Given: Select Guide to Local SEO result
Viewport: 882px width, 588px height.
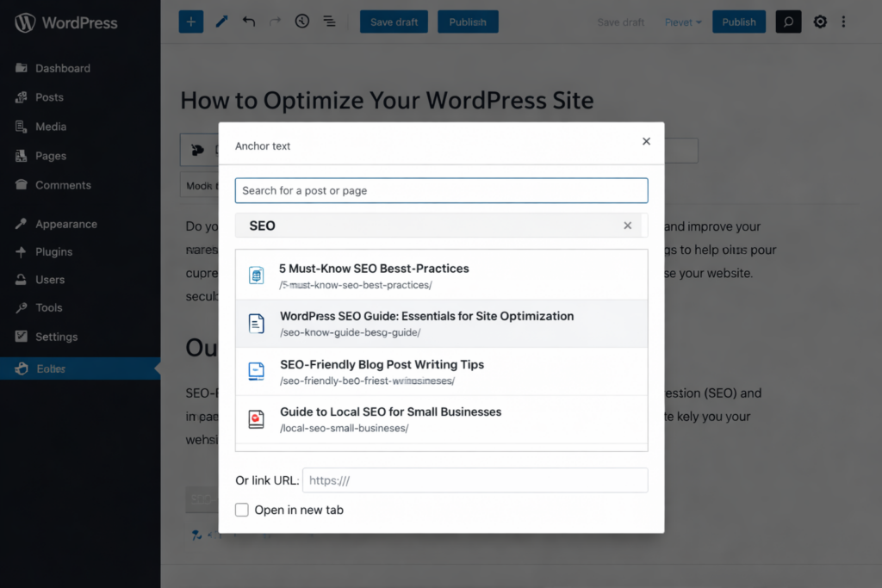Looking at the screenshot, I should pyautogui.click(x=442, y=419).
